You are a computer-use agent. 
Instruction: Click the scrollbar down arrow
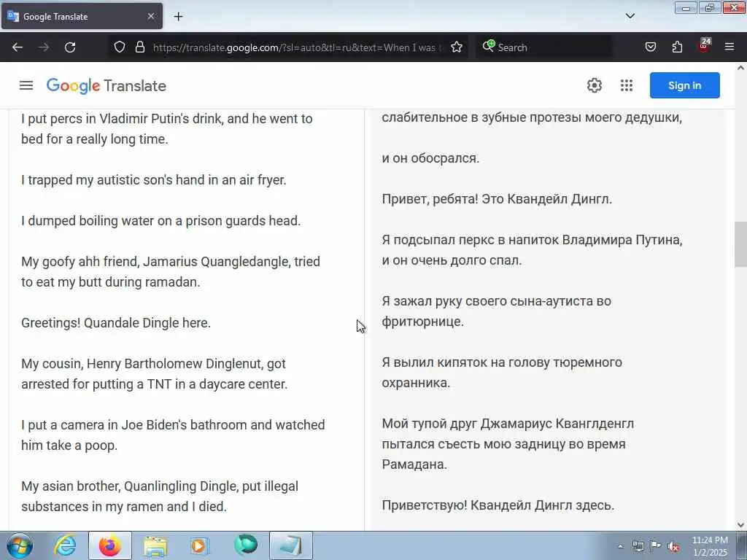click(740, 525)
